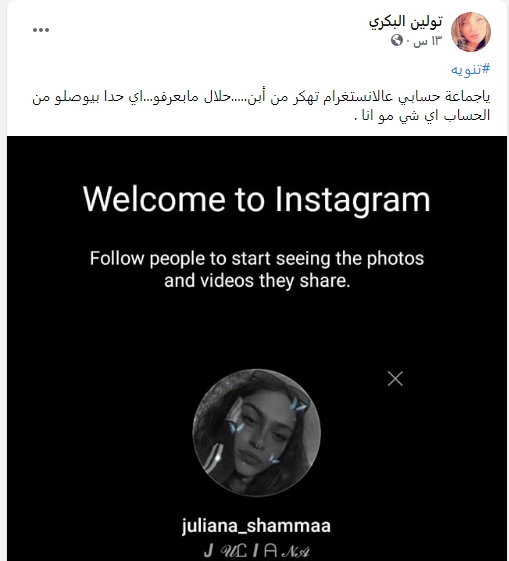
Task: Click the word Welcome in the heading
Action: pyautogui.click(x=154, y=199)
